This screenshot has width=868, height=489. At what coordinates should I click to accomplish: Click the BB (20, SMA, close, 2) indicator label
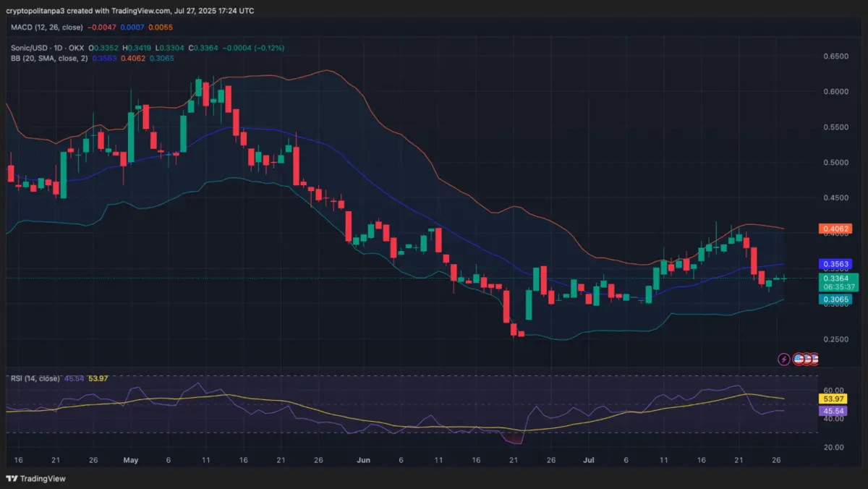click(48, 57)
